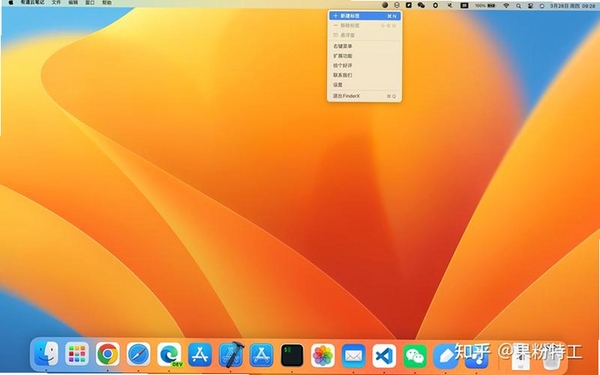The height and width of the screenshot is (375, 600).
Task: Launch Google Chrome from the Dock
Action: coord(108,354)
